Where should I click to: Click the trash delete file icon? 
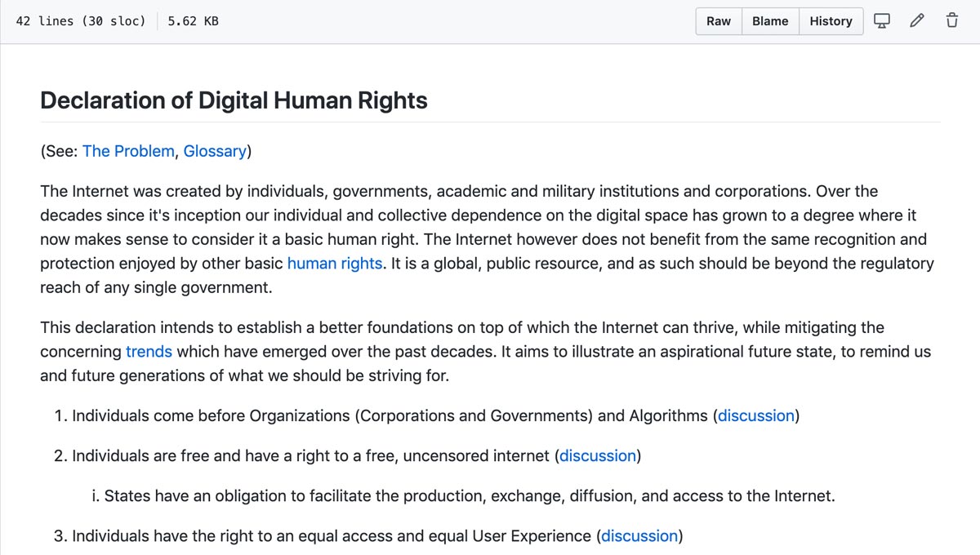[x=951, y=21]
